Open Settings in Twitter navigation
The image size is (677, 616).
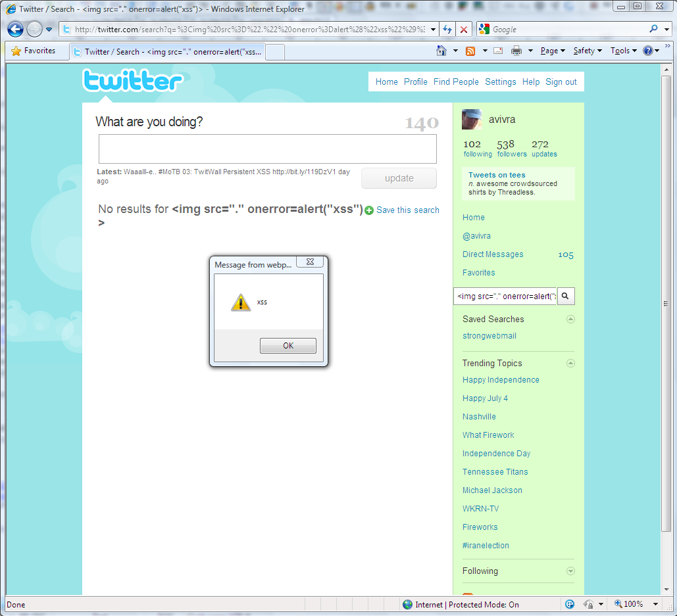pyautogui.click(x=501, y=82)
